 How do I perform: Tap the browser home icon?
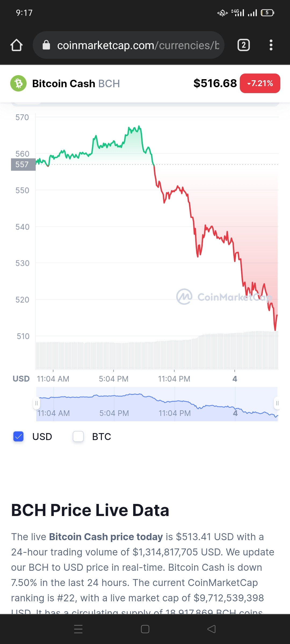[x=16, y=45]
